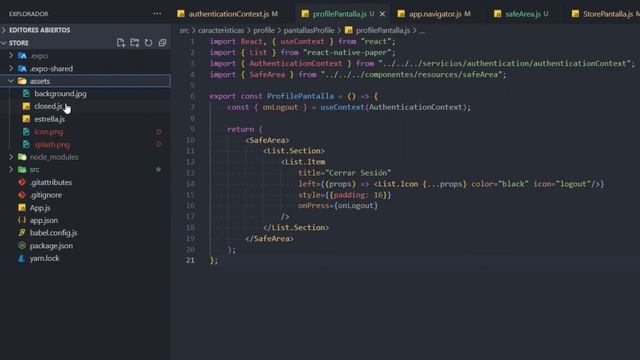Click the onLogout identifier on line 7
The height and width of the screenshot is (360, 640).
280,107
